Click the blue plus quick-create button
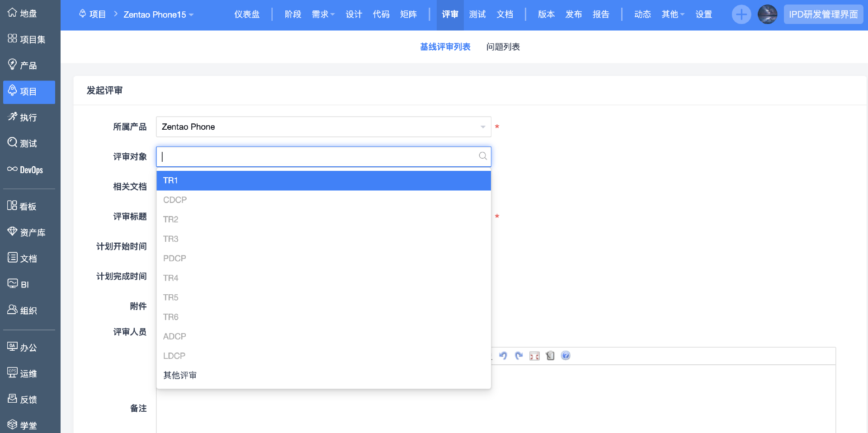The height and width of the screenshot is (433, 868). point(741,14)
